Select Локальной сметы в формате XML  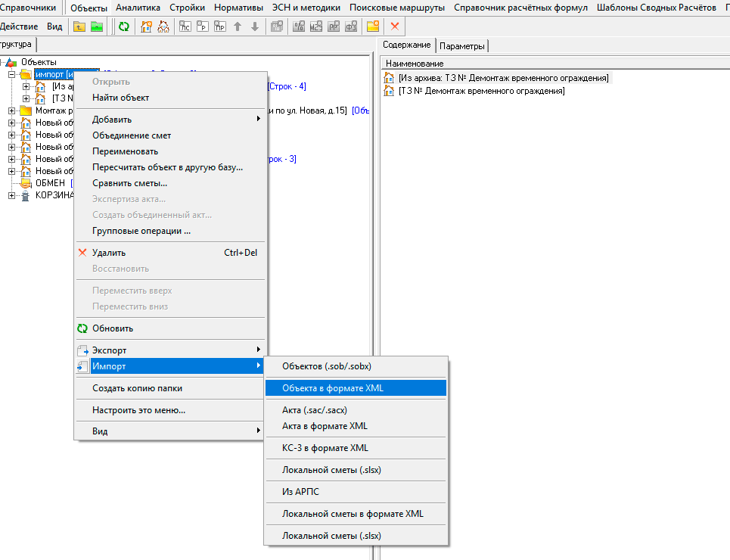[353, 514]
